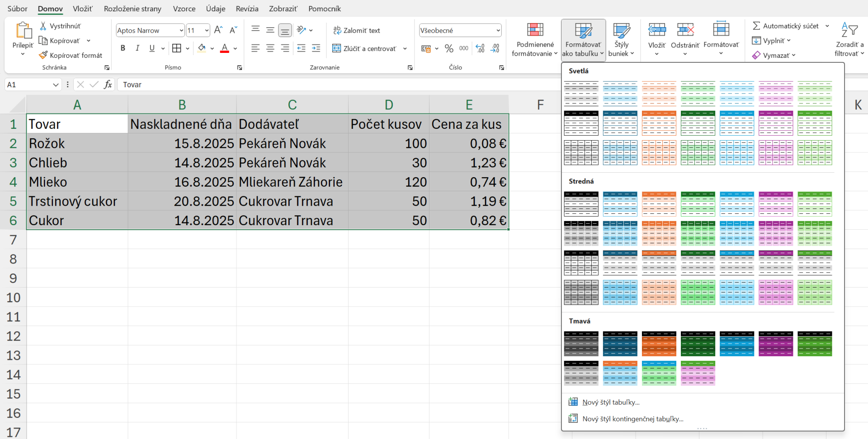
Task: Cut selection with Vystrihnúť
Action: coord(60,26)
